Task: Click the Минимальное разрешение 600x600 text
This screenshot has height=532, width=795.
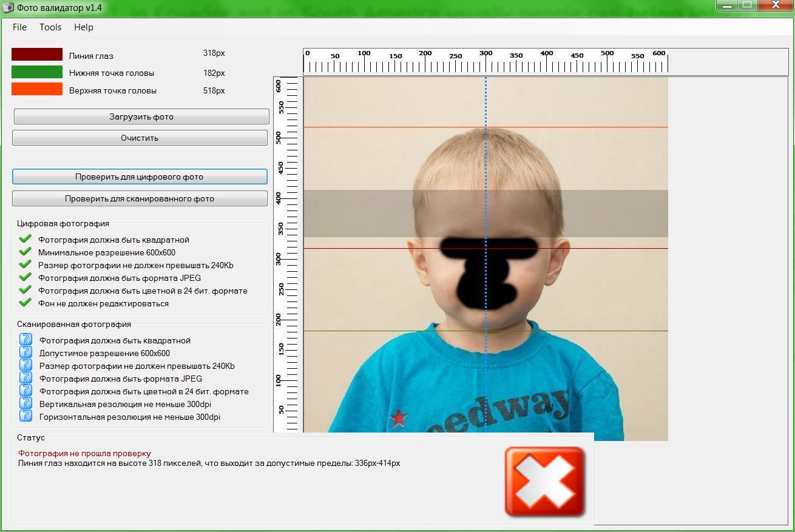Action: point(107,252)
